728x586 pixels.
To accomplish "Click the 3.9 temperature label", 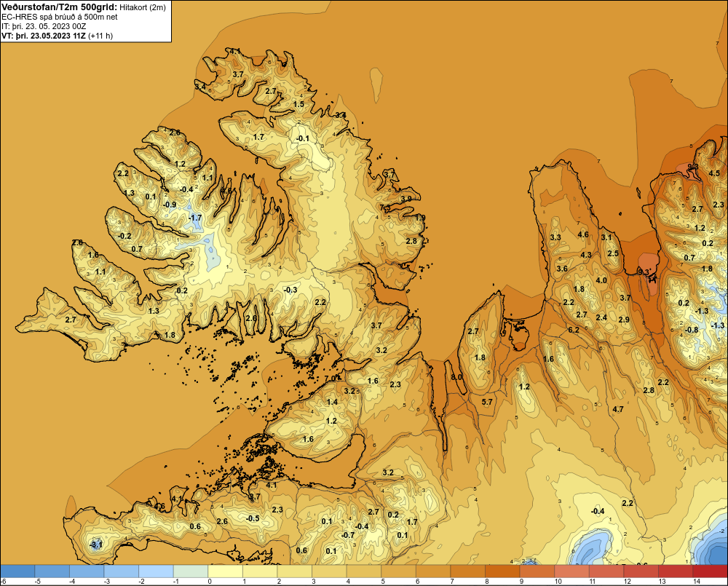I will tap(406, 199).
